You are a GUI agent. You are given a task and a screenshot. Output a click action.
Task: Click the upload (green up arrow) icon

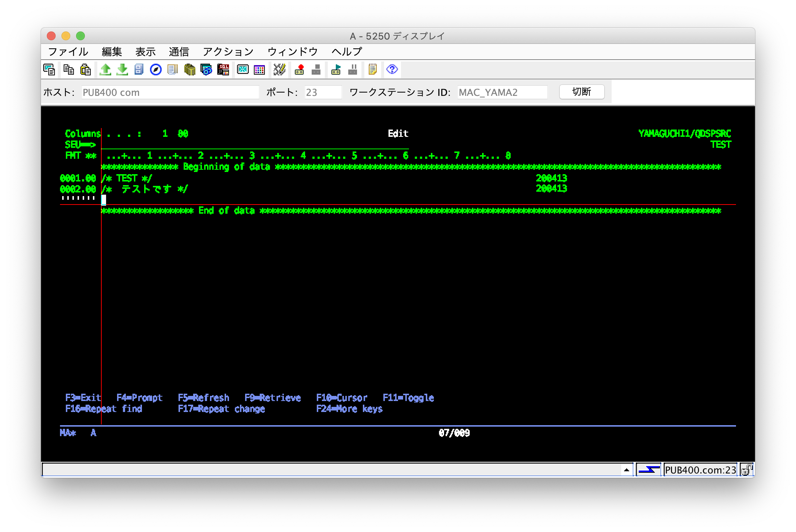105,70
